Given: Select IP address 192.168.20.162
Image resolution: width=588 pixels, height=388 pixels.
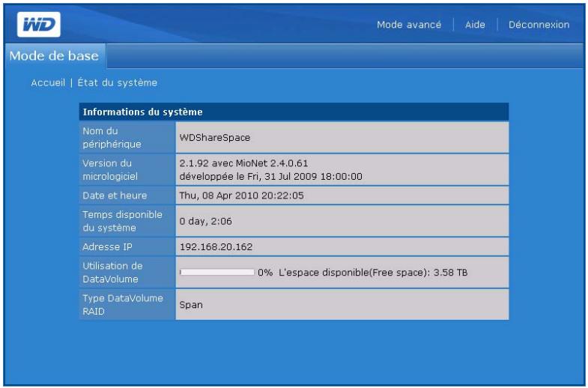Looking at the screenshot, I should point(216,246).
